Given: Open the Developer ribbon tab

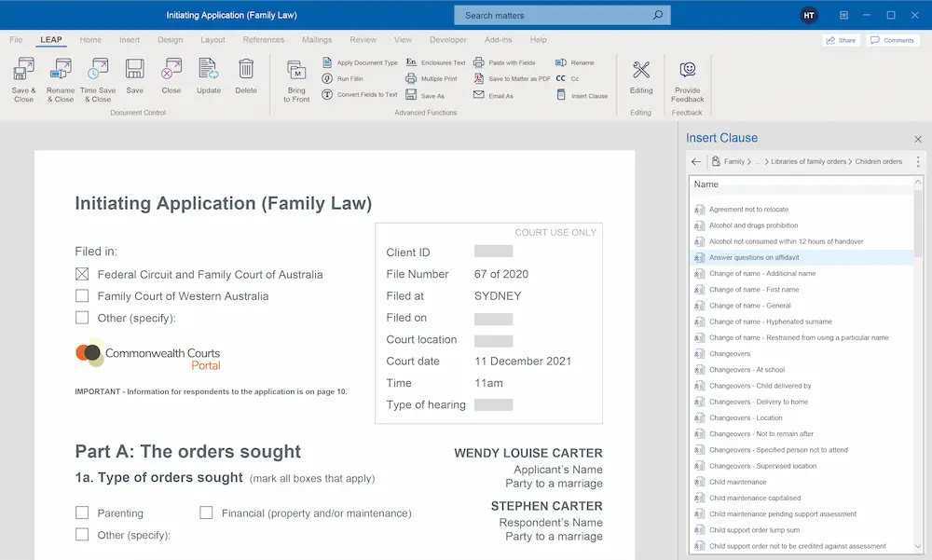Looking at the screenshot, I should pos(448,39).
